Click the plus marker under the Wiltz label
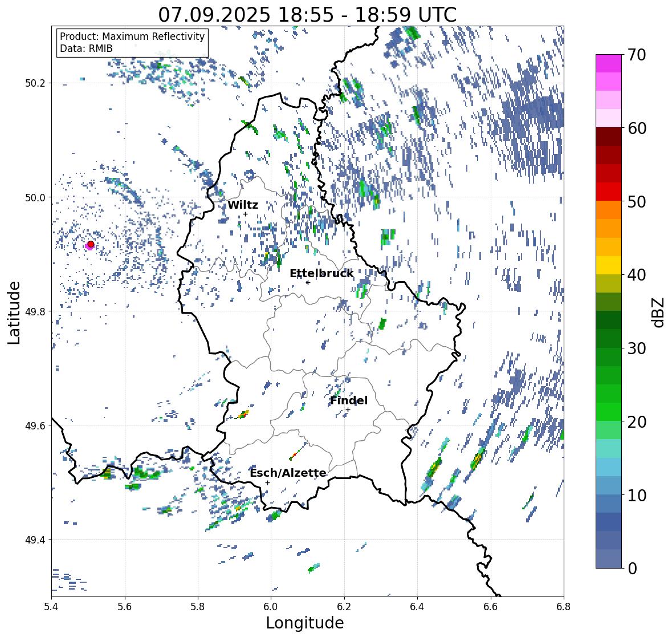This screenshot has width=672, height=637. [246, 214]
